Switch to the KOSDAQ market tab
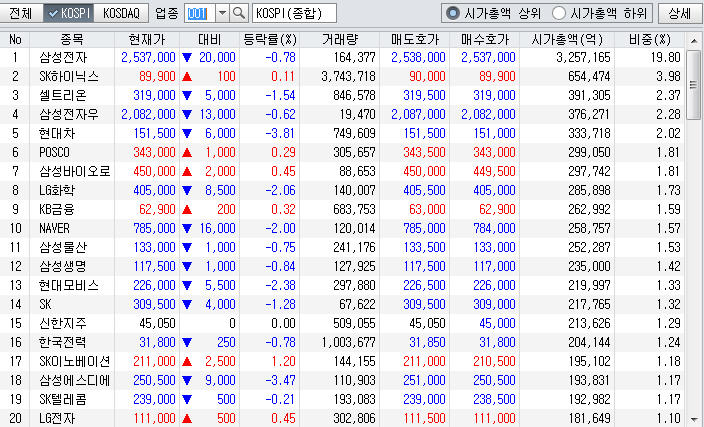This screenshot has width=704, height=427. (x=123, y=13)
